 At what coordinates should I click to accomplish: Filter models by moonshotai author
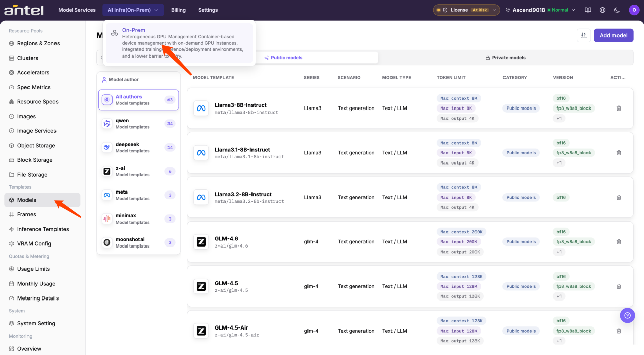coord(138,242)
